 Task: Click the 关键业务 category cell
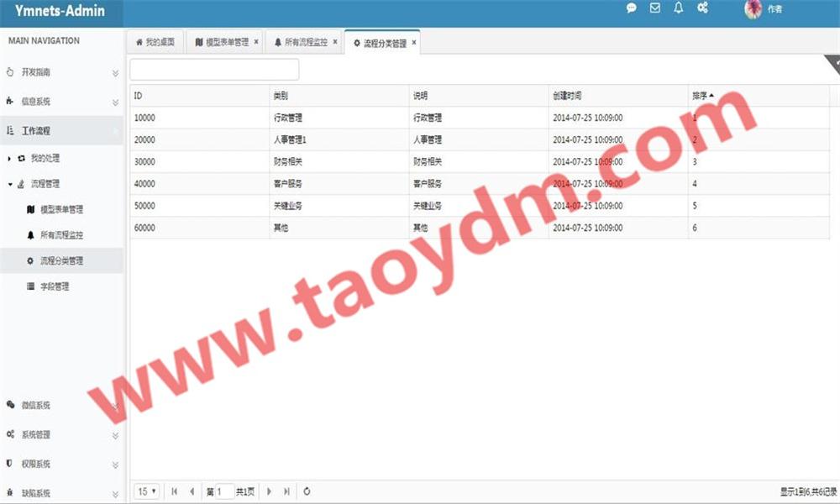pos(339,205)
